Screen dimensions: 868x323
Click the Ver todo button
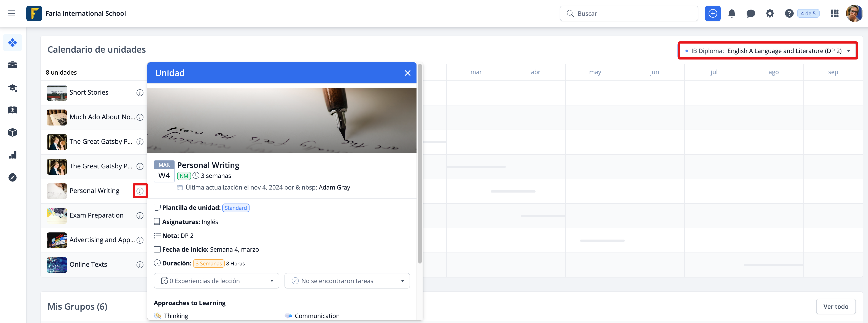pos(835,307)
